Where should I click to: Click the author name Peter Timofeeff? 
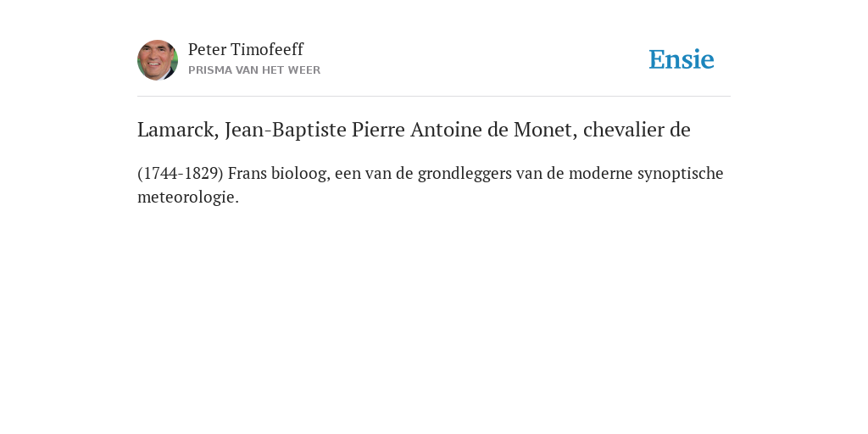coord(246,49)
